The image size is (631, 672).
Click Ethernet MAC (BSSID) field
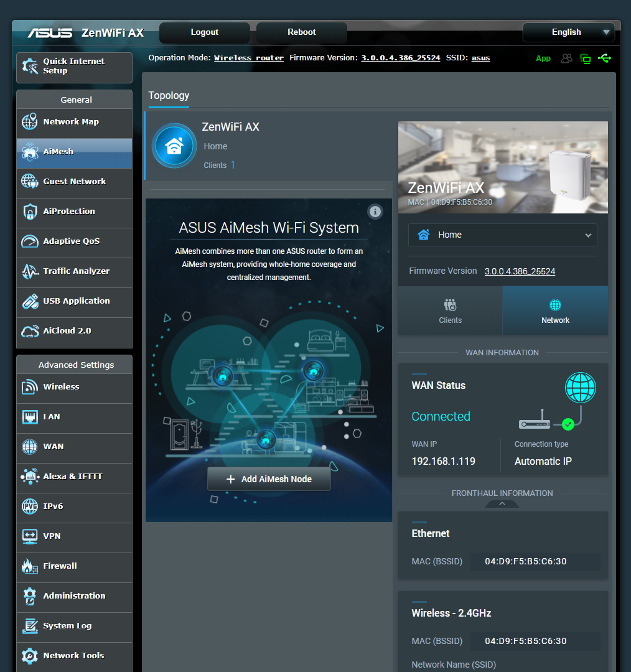click(535, 561)
